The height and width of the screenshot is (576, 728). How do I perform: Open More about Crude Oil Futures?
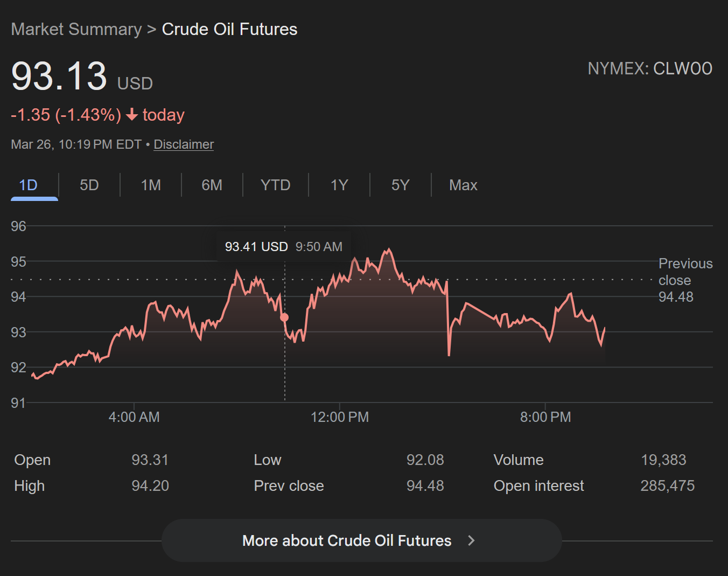(x=347, y=540)
